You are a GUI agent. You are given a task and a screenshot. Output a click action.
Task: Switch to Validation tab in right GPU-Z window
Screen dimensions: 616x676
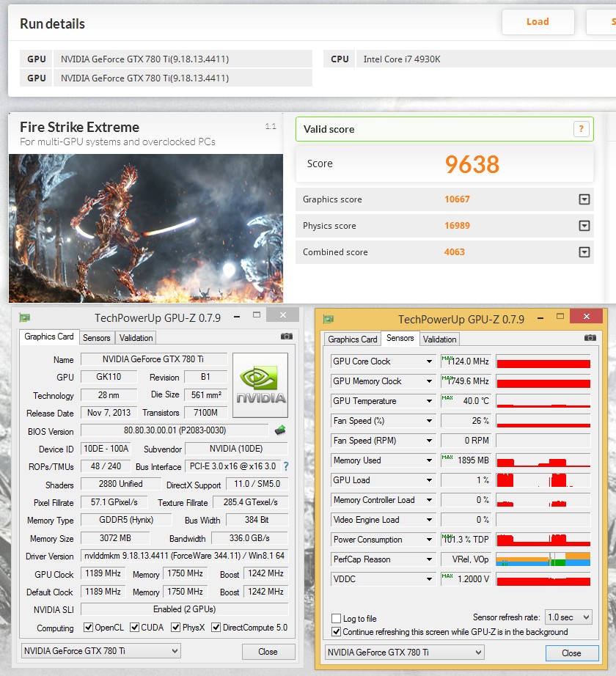click(x=439, y=339)
